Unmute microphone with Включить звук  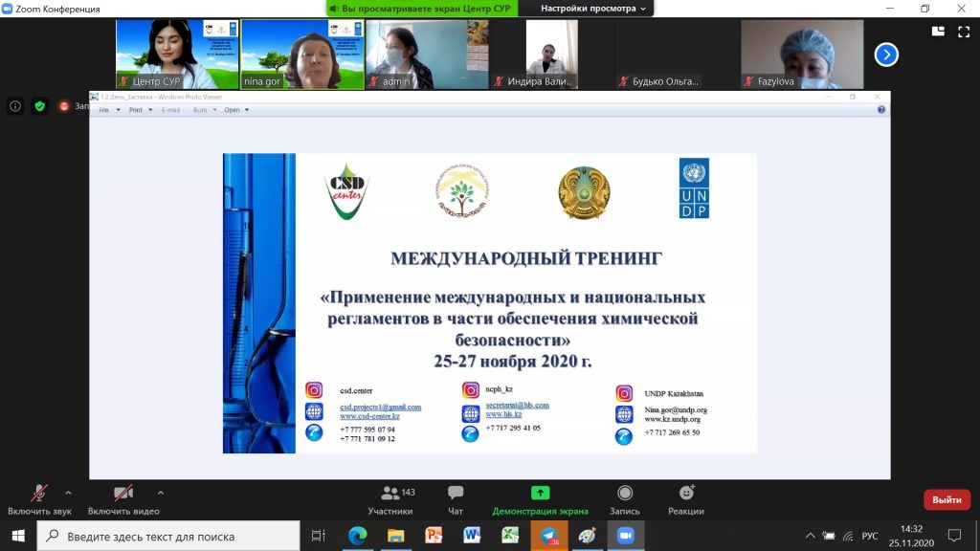tap(39, 499)
